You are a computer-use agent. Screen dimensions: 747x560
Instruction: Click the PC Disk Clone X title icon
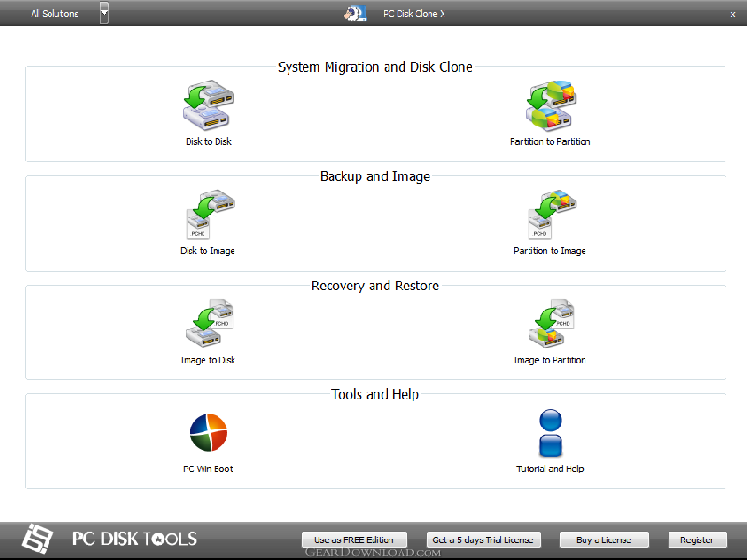355,13
